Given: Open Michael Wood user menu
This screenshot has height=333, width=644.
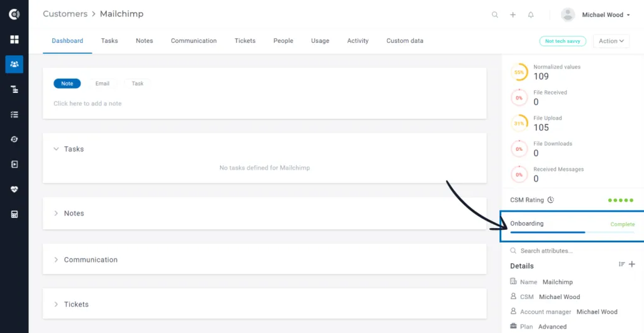Looking at the screenshot, I should coord(606,14).
